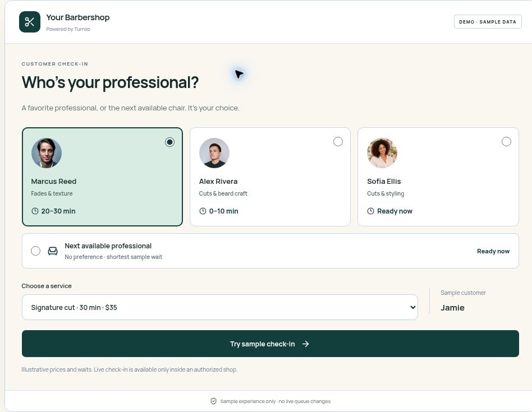Click Try sample check-in button
The height and width of the screenshot is (412, 532).
tap(270, 344)
